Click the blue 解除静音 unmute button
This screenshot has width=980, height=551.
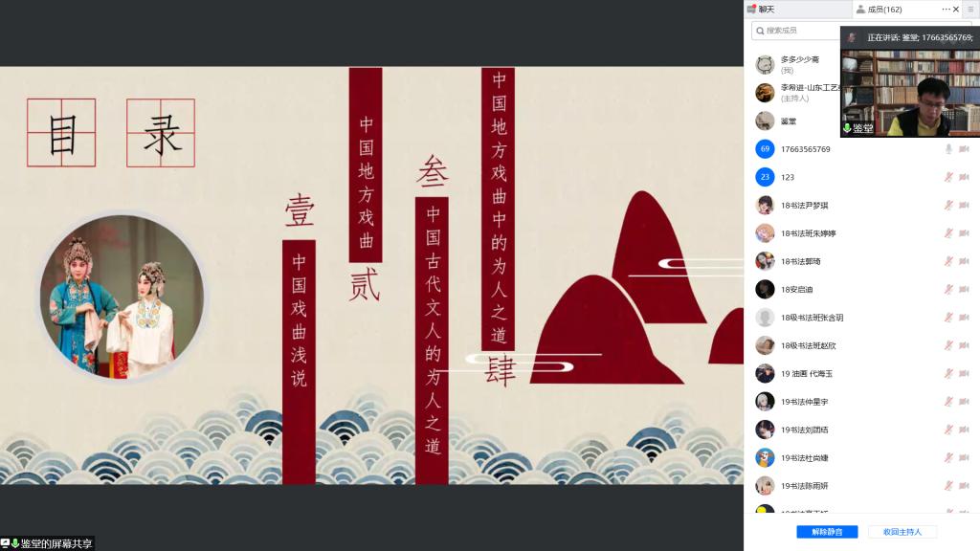click(x=827, y=532)
